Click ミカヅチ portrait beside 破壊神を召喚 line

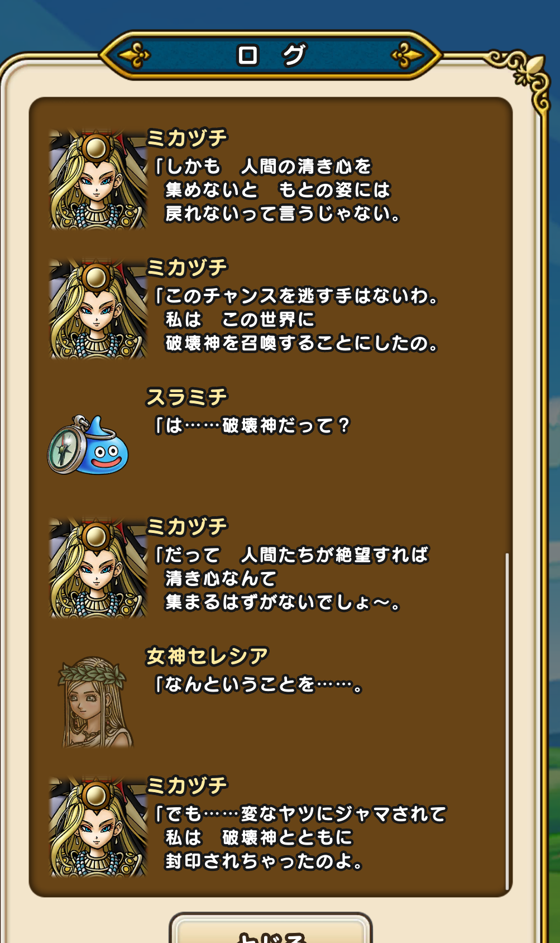coord(98,309)
